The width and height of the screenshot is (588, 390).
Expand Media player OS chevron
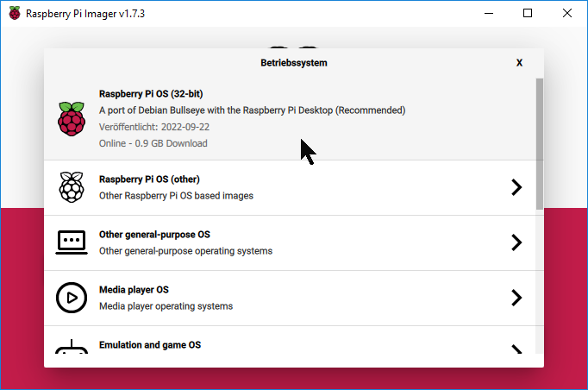(516, 298)
